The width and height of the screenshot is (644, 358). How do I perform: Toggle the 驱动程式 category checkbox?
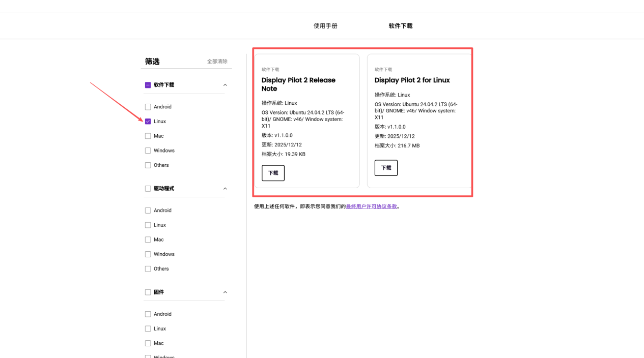coord(148,189)
